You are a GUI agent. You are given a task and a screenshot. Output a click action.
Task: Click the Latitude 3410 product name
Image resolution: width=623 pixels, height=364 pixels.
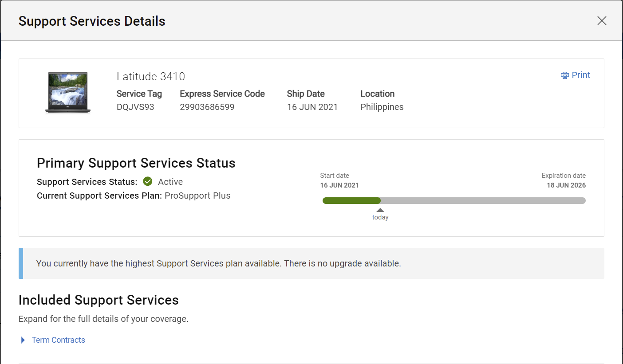[x=151, y=77]
